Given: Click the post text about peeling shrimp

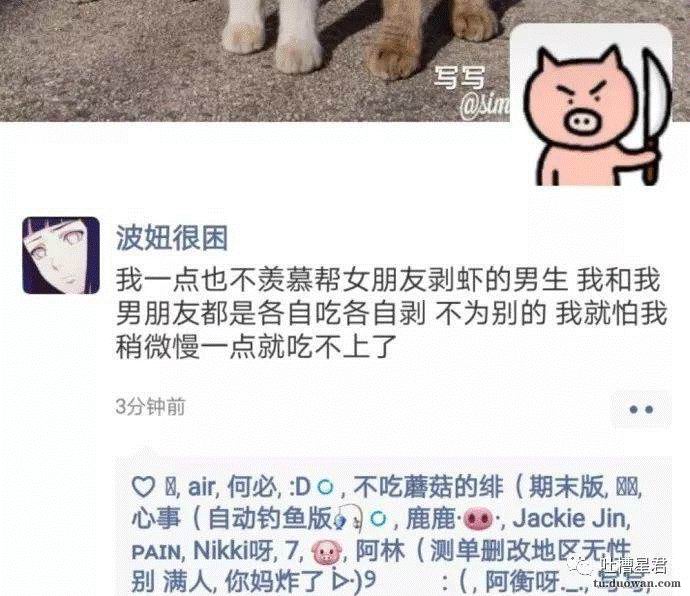Looking at the screenshot, I should [x=392, y=313].
